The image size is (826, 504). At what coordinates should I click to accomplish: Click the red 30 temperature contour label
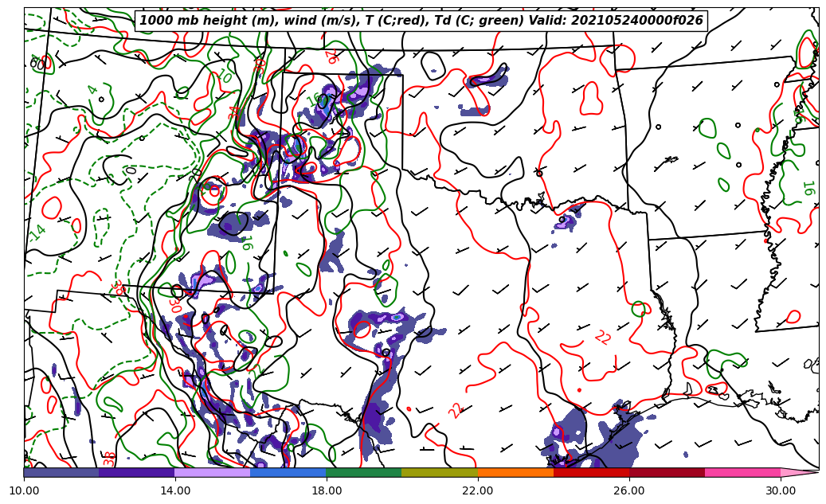174,305
